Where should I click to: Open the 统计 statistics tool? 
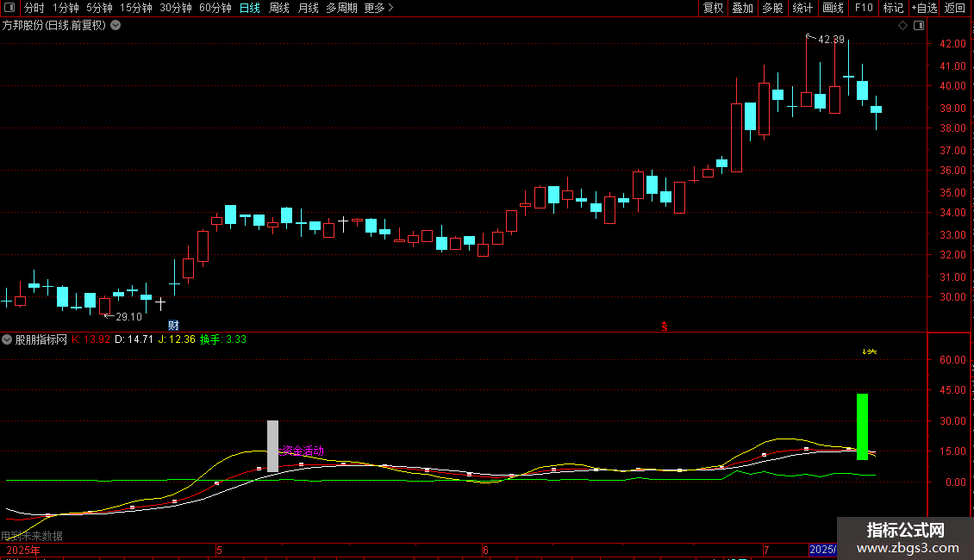pos(802,8)
